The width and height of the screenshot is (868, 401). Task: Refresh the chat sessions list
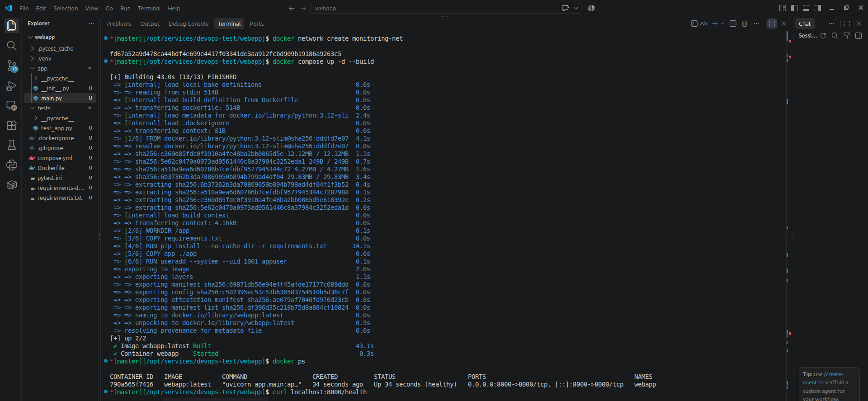tap(823, 36)
